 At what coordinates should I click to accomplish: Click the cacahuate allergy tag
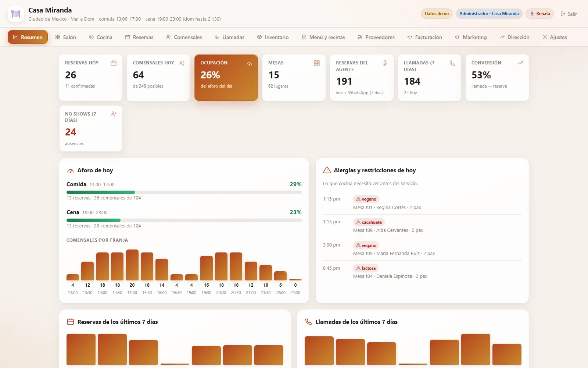pos(369,222)
